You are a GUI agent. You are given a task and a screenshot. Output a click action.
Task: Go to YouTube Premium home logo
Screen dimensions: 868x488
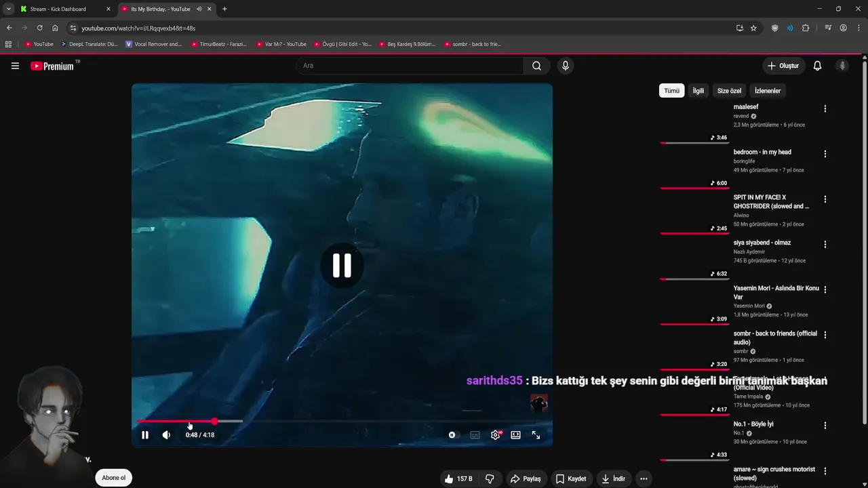tap(53, 66)
